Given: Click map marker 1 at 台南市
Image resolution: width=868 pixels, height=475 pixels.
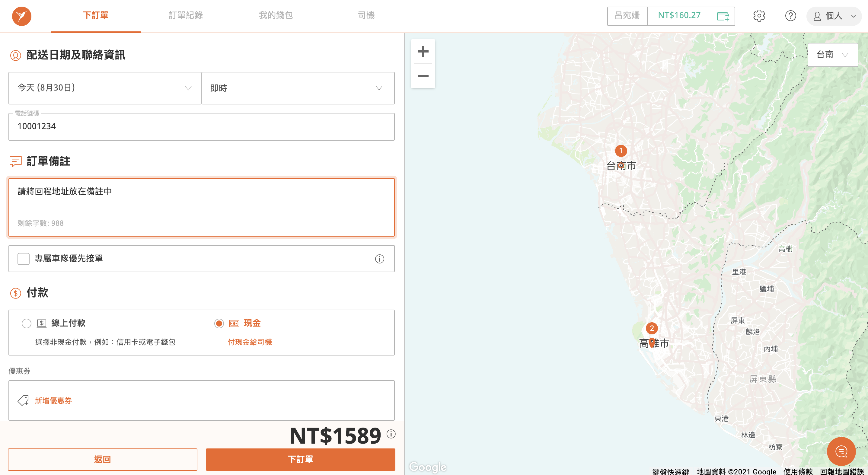Looking at the screenshot, I should pos(621,151).
